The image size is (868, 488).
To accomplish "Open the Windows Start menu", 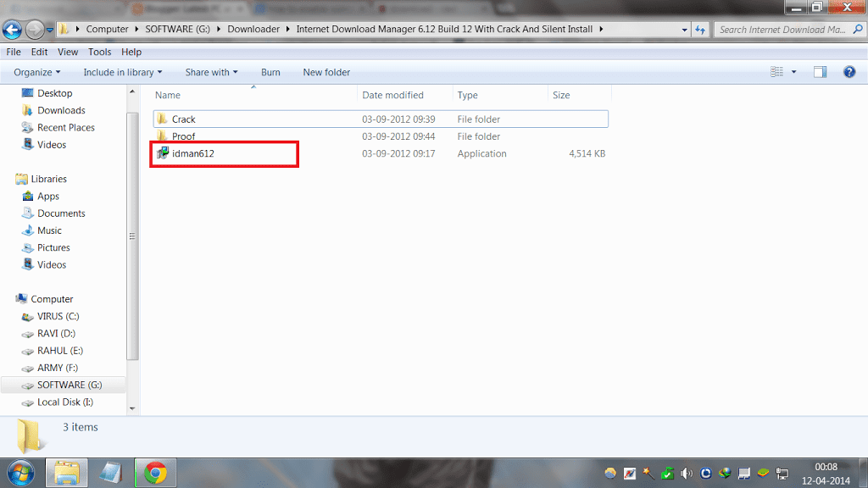I will tap(20, 473).
